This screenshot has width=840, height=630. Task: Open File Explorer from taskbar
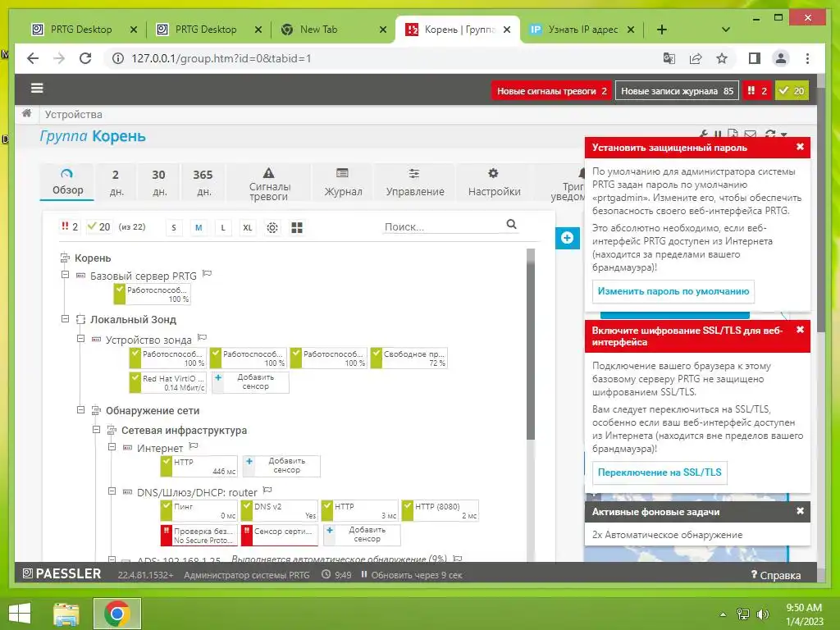[x=66, y=614]
